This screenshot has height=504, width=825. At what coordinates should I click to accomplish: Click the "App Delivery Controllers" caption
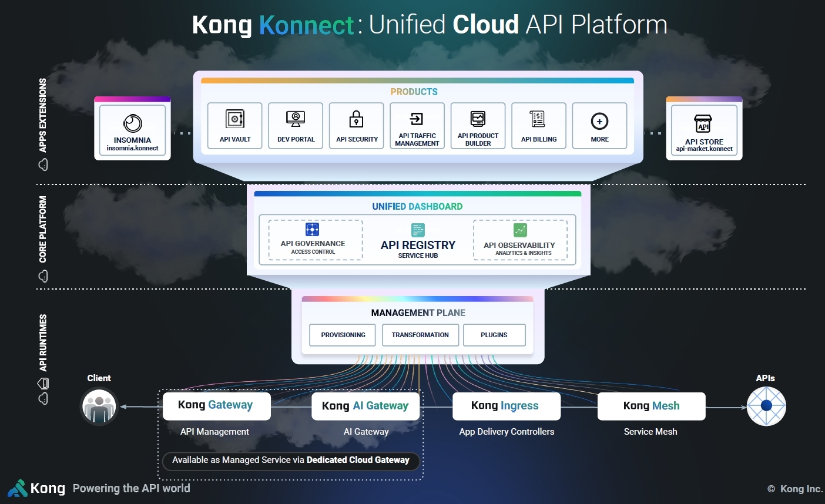(x=507, y=432)
